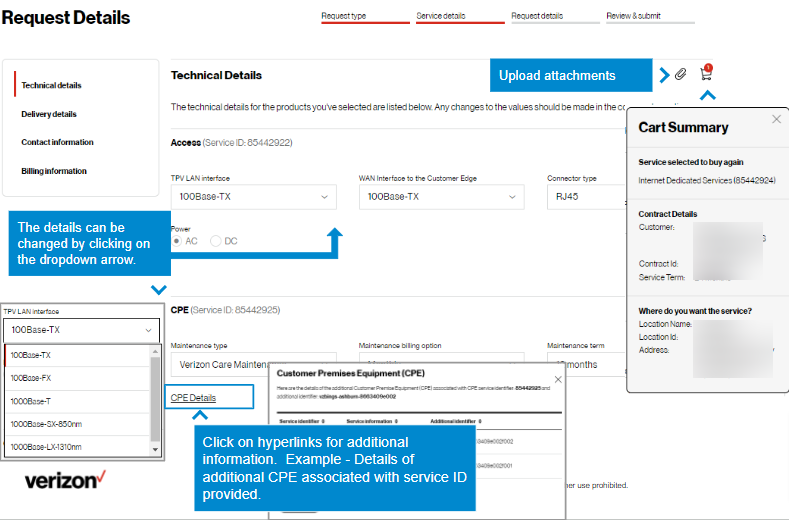Choose 100Base-TX from the dropdown list
This screenshot has height=520, width=789.
tap(77, 355)
